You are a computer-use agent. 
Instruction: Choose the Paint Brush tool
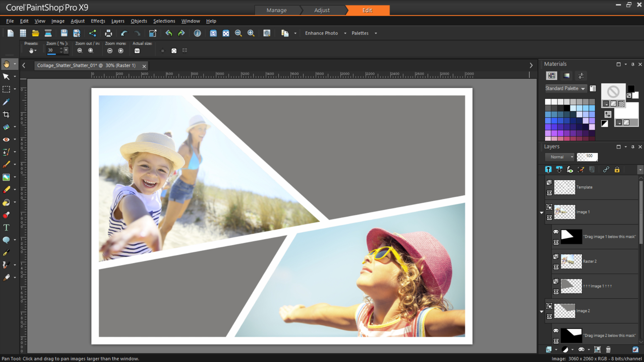point(6,165)
